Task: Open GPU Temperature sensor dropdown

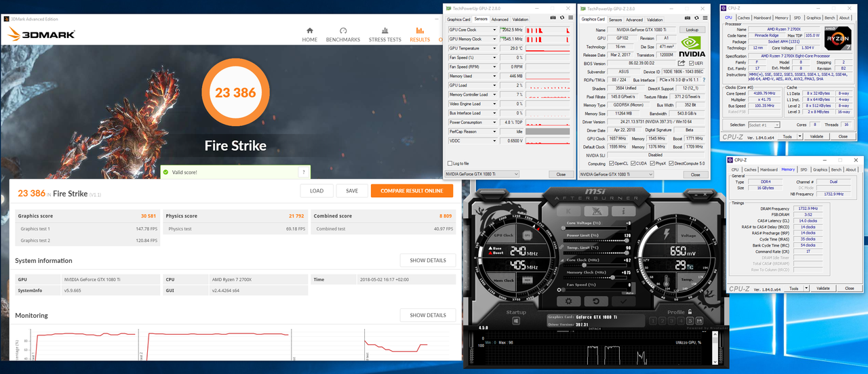Action: pos(494,48)
